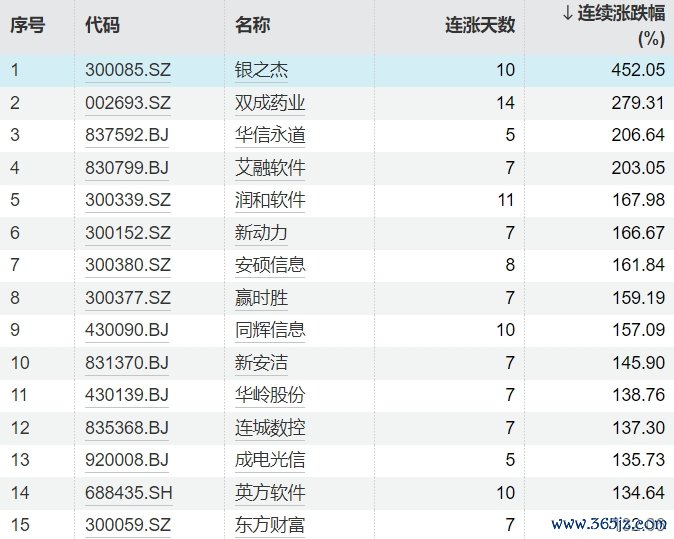Open stock name 成电光信

pyautogui.click(x=270, y=460)
